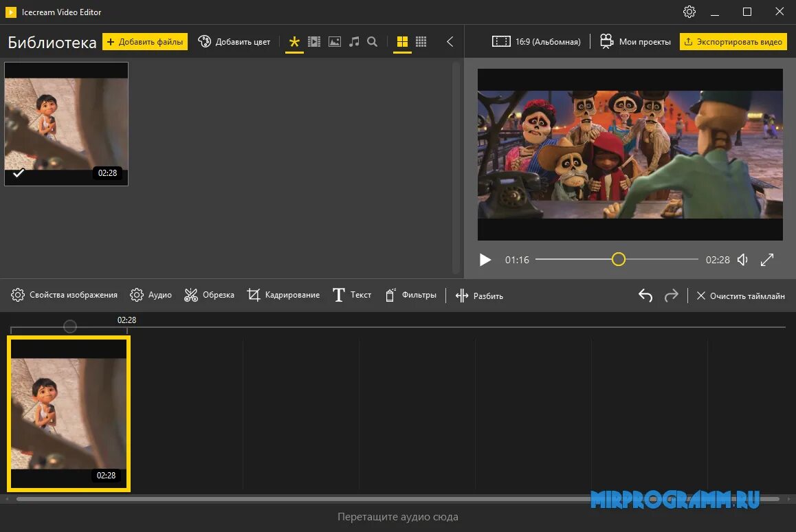The width and height of the screenshot is (796, 532).
Task: Click the Библиотека heading
Action: tap(52, 42)
